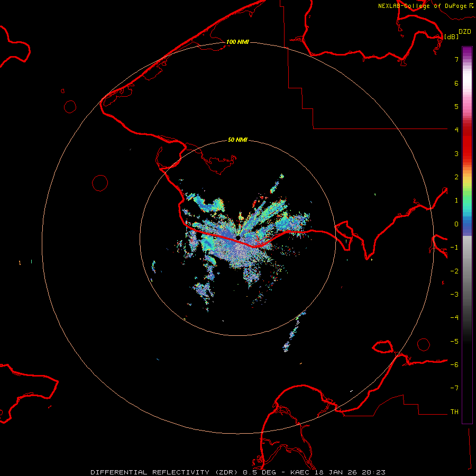Viewport: 476px width, 476px height.
Task: Click the '50 NMI' range ring label
Action: click(x=237, y=140)
